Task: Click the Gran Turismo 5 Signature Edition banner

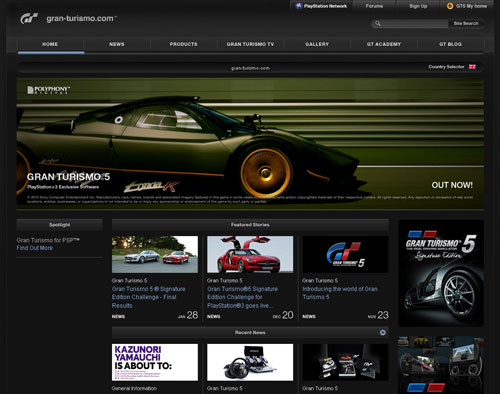Action: (x=441, y=273)
